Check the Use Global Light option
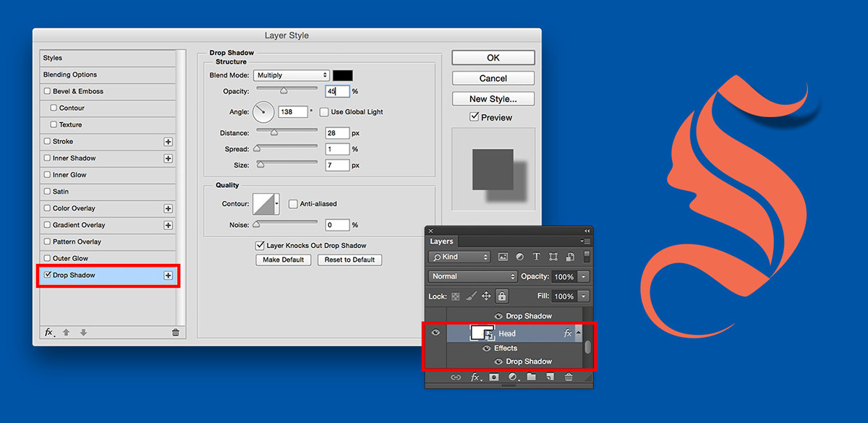The height and width of the screenshot is (423, 868). tap(324, 112)
